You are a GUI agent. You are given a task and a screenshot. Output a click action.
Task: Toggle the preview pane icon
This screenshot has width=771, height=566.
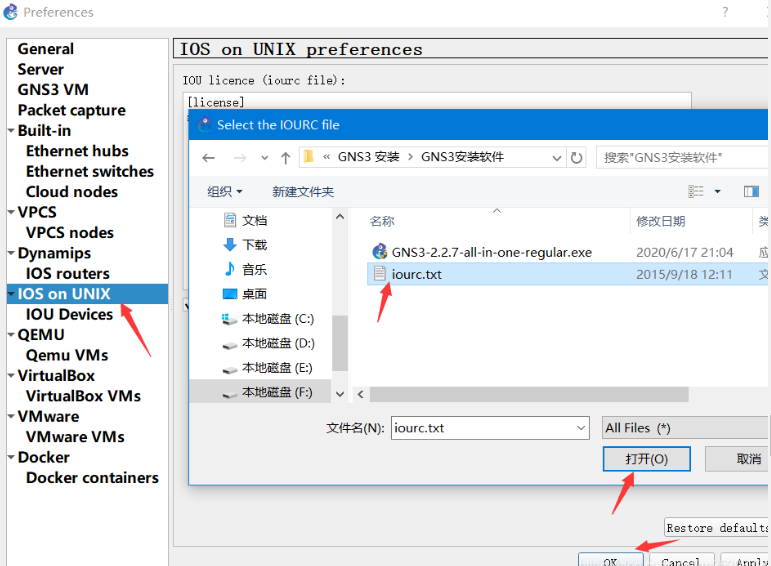(751, 191)
